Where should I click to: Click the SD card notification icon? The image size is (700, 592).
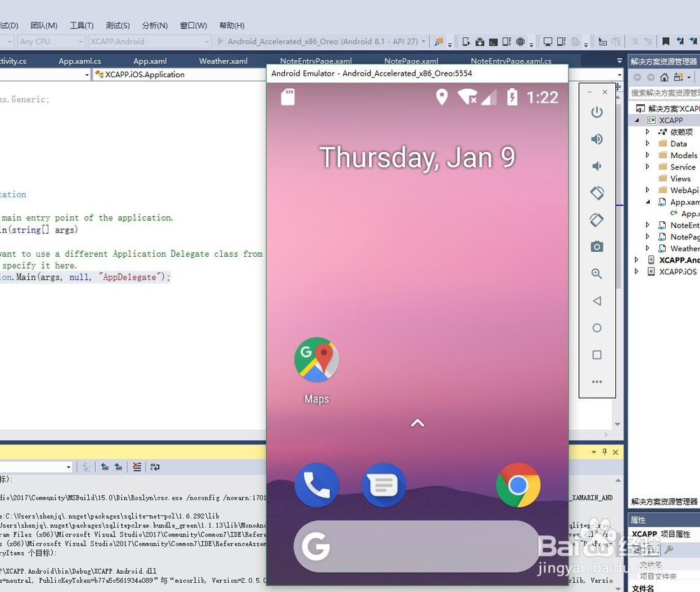pyautogui.click(x=288, y=97)
